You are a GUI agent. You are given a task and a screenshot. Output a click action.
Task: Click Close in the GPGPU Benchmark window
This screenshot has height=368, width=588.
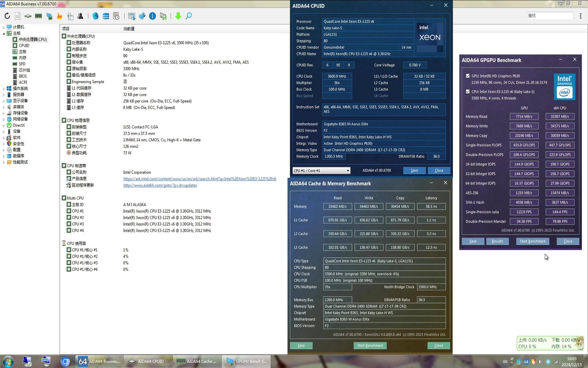coord(568,241)
